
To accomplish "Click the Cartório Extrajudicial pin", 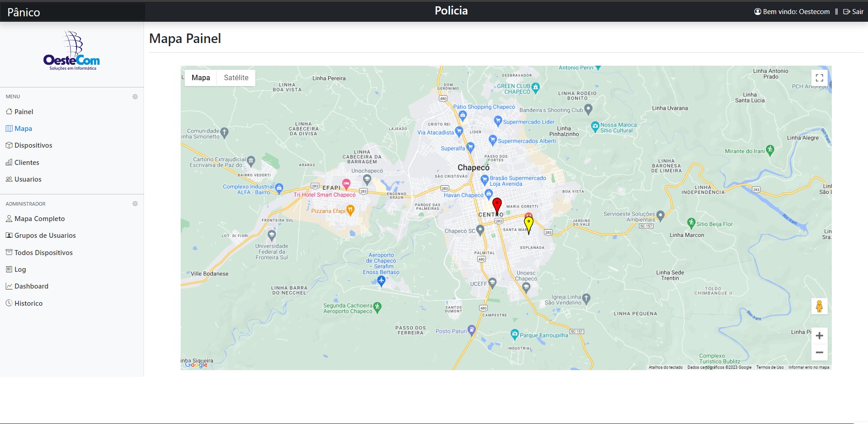I will pos(251,161).
